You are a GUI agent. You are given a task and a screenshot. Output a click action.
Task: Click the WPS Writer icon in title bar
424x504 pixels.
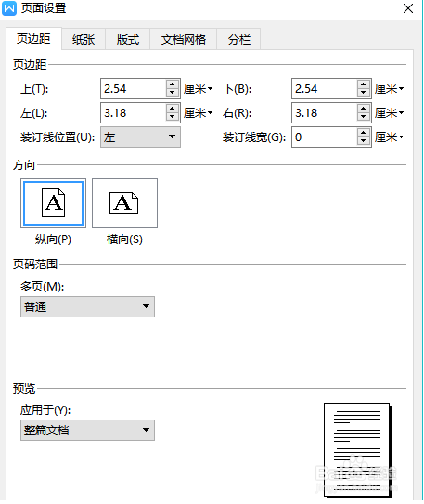pos(9,8)
